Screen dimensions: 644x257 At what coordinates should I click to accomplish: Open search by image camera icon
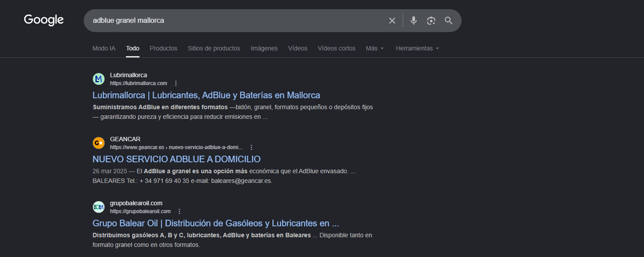431,21
